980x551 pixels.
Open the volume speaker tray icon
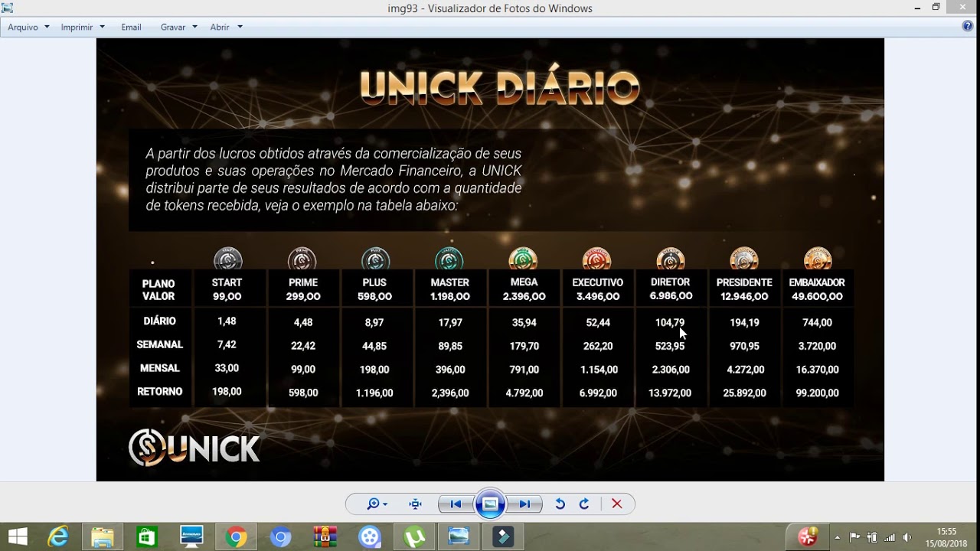point(907,537)
